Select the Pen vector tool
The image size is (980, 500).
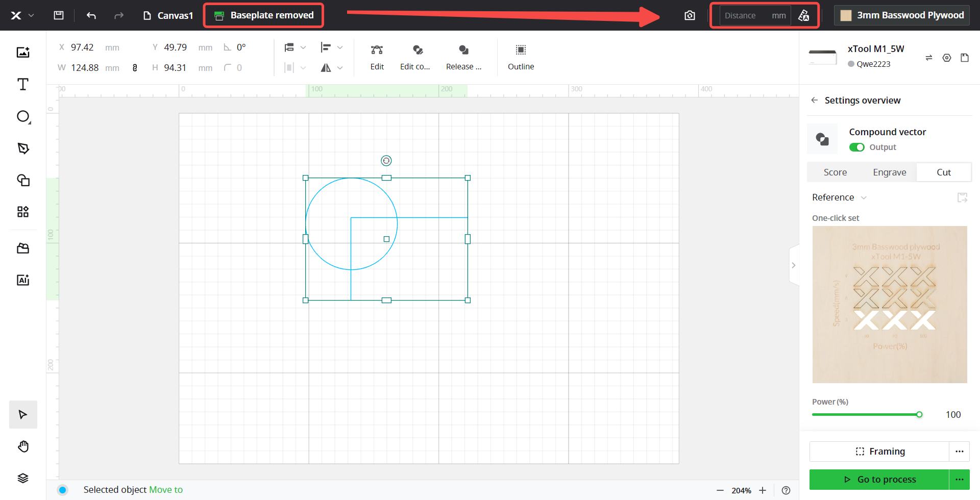(23, 148)
